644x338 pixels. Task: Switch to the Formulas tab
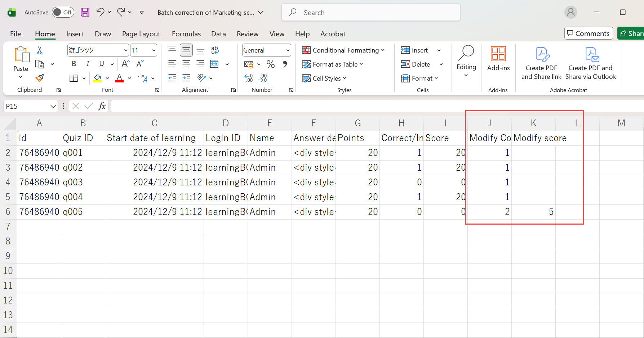point(186,34)
